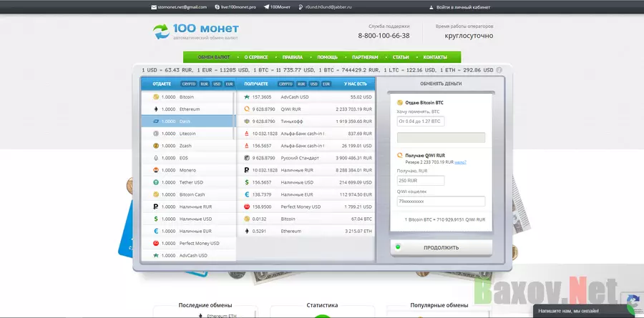Click the Jabber icon in top bar

[x=301, y=7]
